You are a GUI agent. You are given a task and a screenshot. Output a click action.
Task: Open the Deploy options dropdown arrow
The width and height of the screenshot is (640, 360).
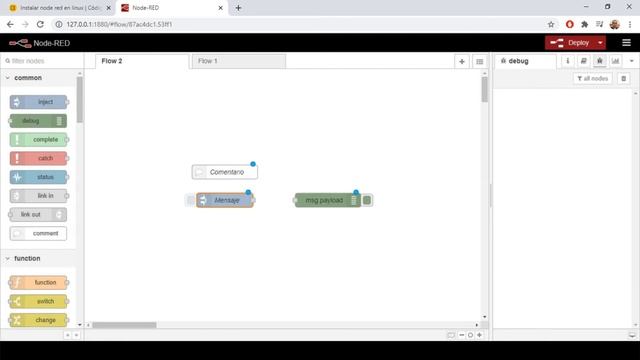tap(600, 42)
